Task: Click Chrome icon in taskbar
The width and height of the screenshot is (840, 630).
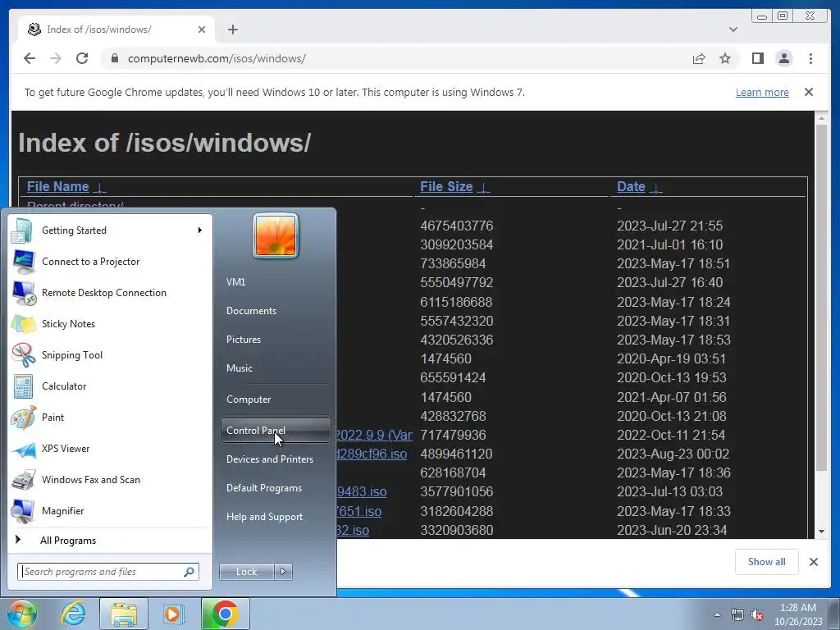Action: pyautogui.click(x=226, y=614)
